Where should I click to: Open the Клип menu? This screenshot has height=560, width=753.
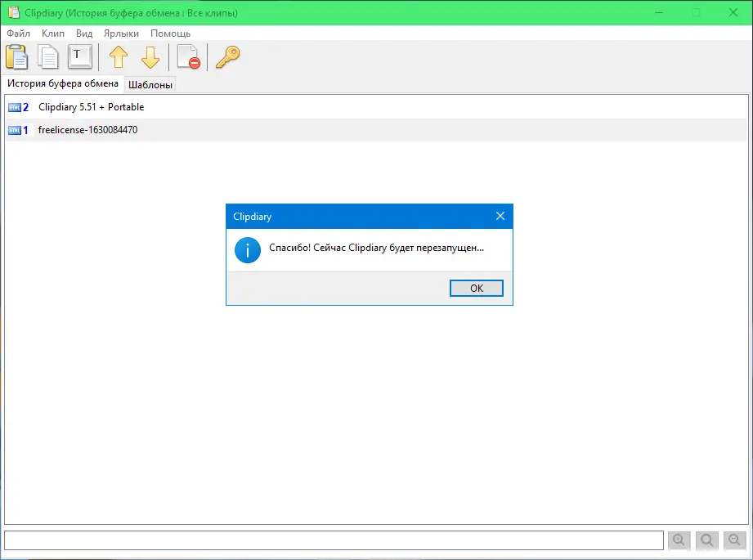coord(53,34)
